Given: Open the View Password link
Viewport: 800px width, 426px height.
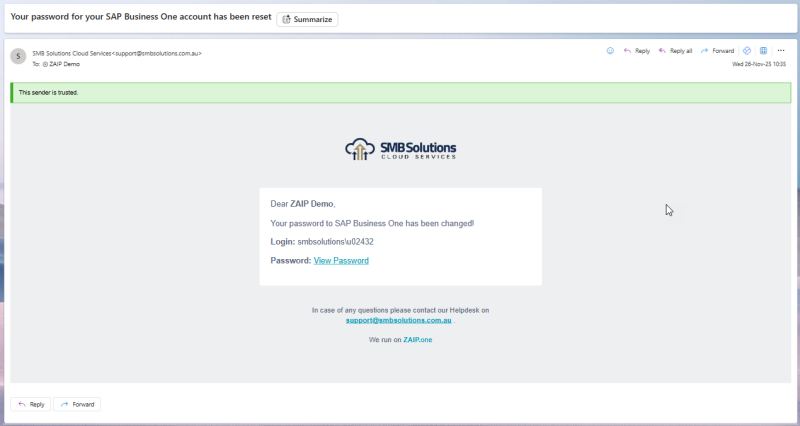Looking at the screenshot, I should 341,260.
